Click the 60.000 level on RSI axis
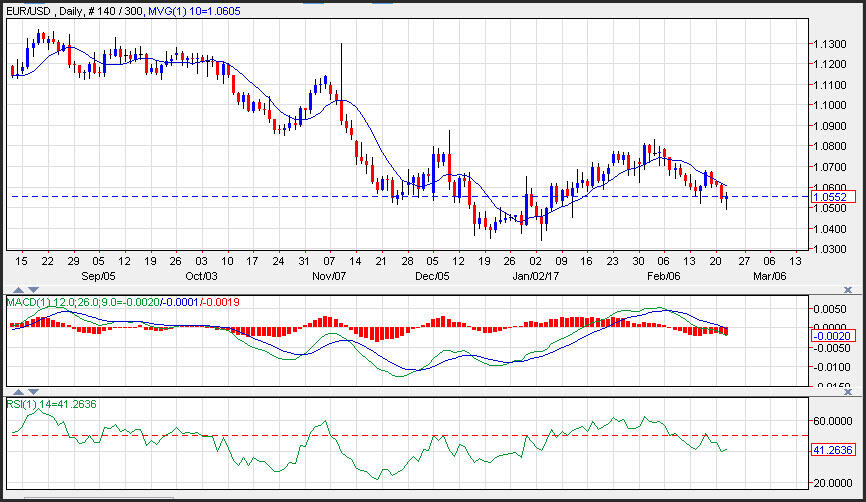This screenshot has height=502, width=866. (x=831, y=421)
